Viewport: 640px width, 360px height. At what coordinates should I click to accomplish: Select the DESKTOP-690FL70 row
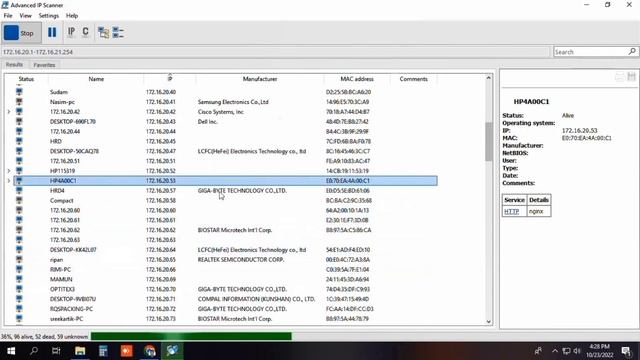225,121
